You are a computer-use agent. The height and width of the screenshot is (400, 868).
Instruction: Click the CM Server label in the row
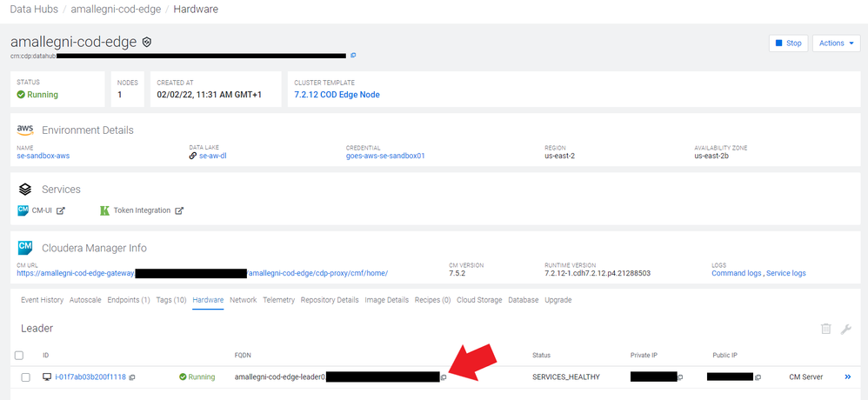coord(806,377)
